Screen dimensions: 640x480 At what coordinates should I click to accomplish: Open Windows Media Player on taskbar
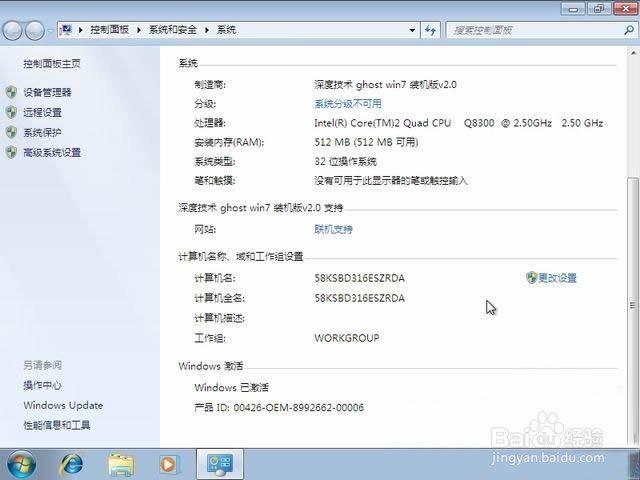169,464
